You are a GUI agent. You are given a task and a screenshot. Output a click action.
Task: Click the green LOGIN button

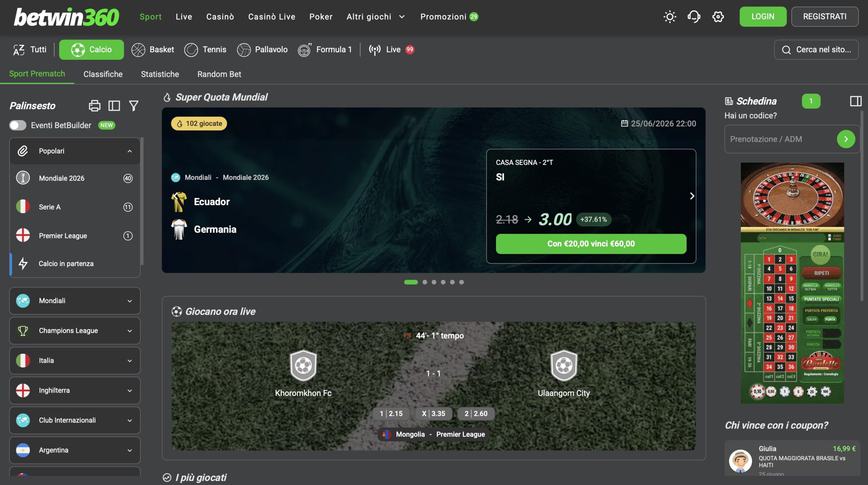763,17
